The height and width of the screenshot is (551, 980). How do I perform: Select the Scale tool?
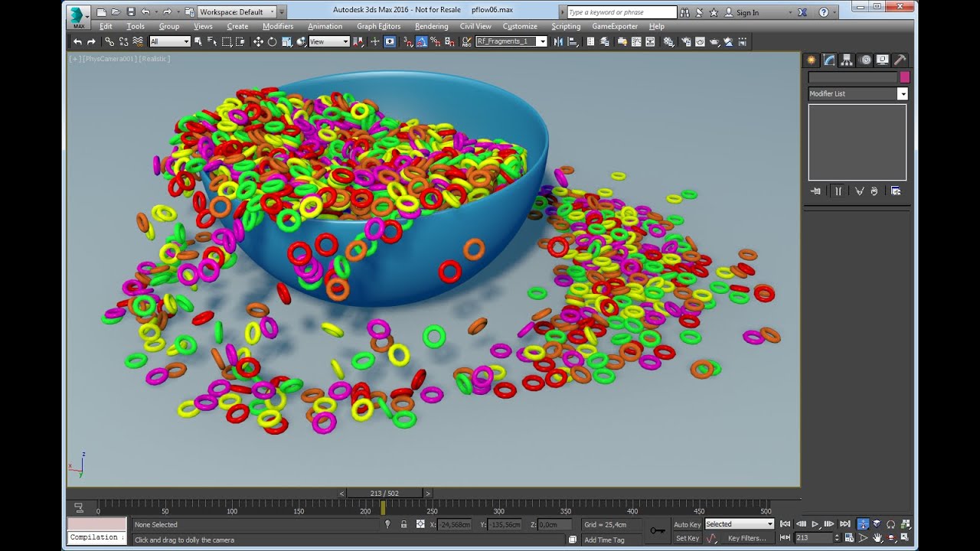click(x=286, y=41)
